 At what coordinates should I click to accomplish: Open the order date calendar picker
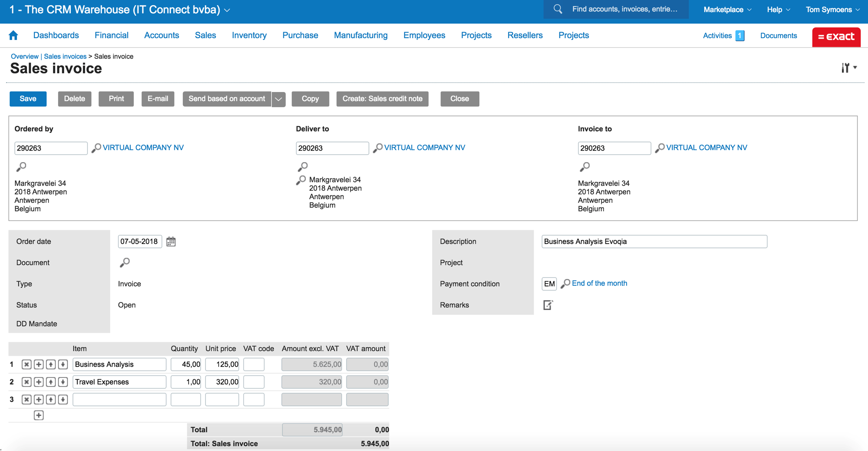[171, 242]
